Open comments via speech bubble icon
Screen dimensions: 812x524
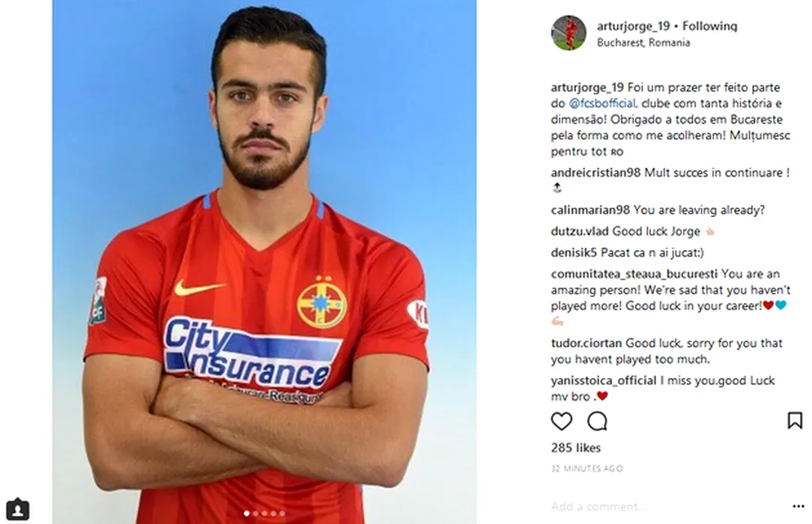pyautogui.click(x=597, y=421)
